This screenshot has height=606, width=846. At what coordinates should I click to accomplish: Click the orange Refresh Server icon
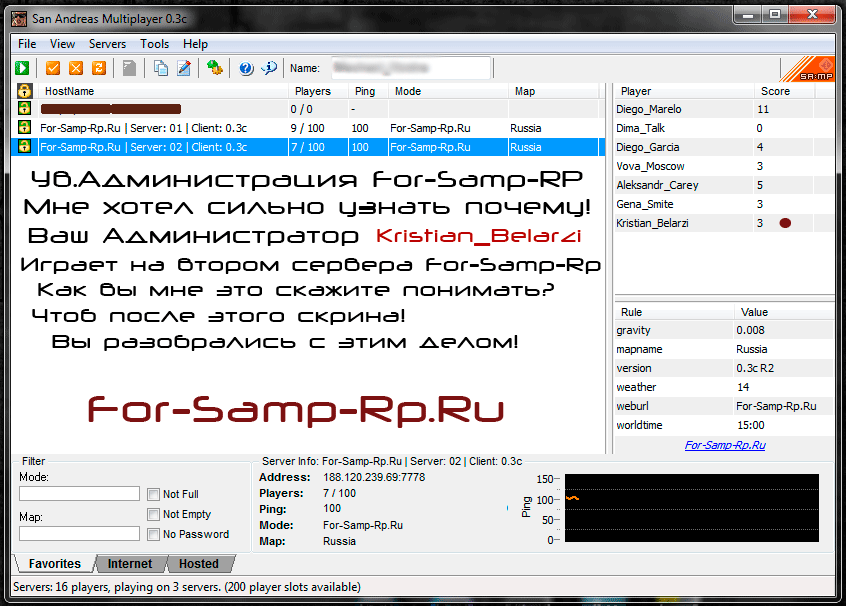[99, 68]
